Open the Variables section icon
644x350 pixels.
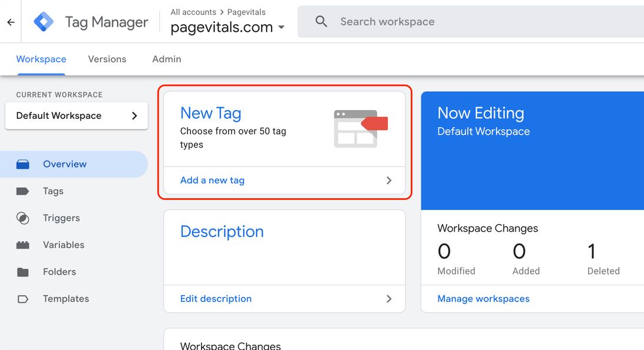pos(23,245)
